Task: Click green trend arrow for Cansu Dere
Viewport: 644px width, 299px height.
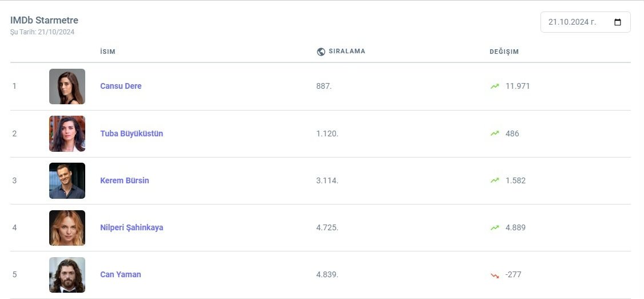Action: (x=495, y=86)
